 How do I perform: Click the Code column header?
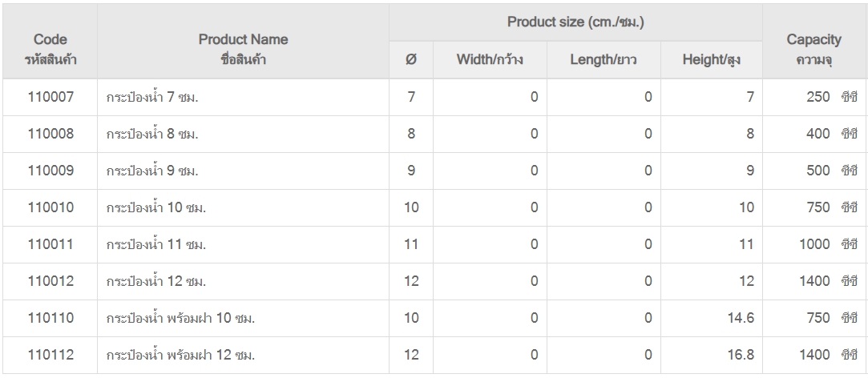(50, 49)
